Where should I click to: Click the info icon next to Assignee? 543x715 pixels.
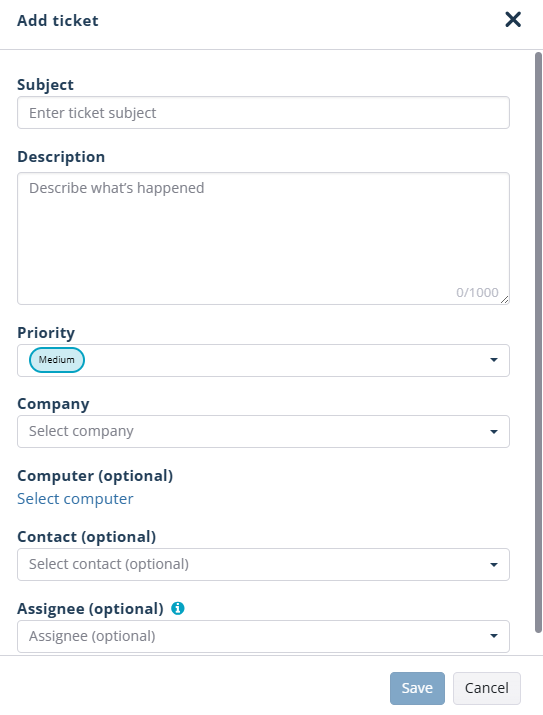pos(178,608)
